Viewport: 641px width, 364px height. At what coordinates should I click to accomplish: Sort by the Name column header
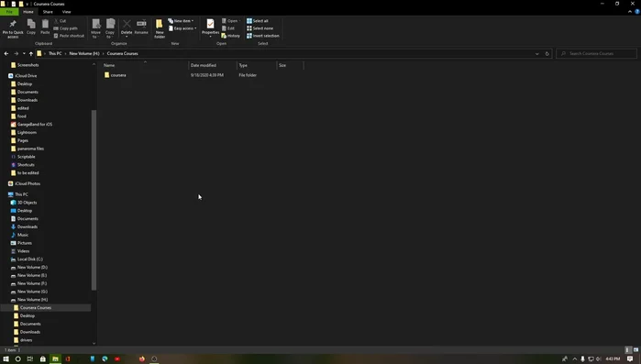coord(144,65)
